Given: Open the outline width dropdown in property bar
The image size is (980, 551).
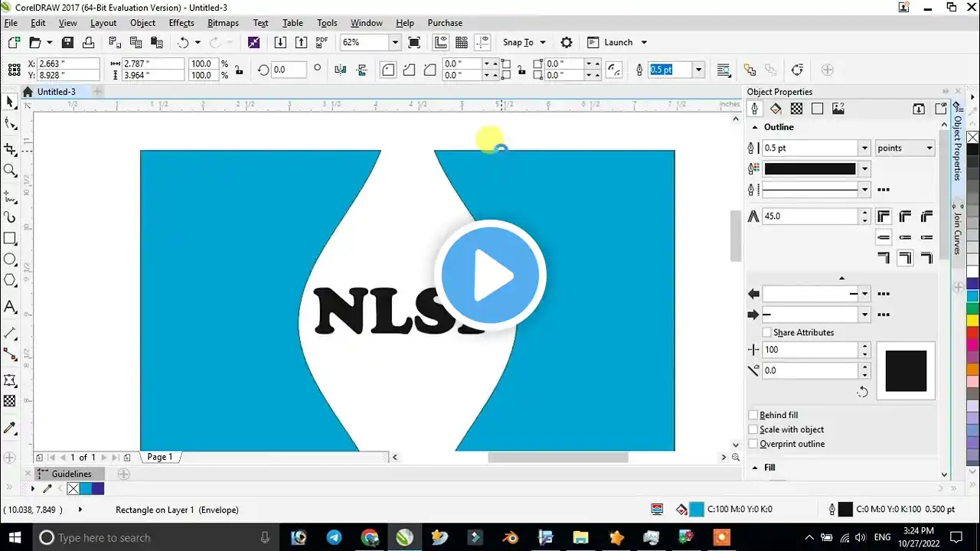Looking at the screenshot, I should pyautogui.click(x=698, y=70).
